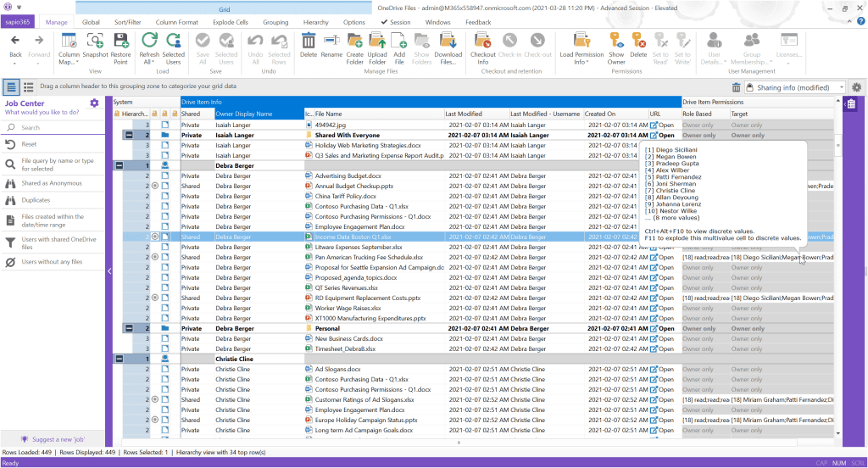
Task: Run Shared as Anonymous job
Action: (x=53, y=183)
